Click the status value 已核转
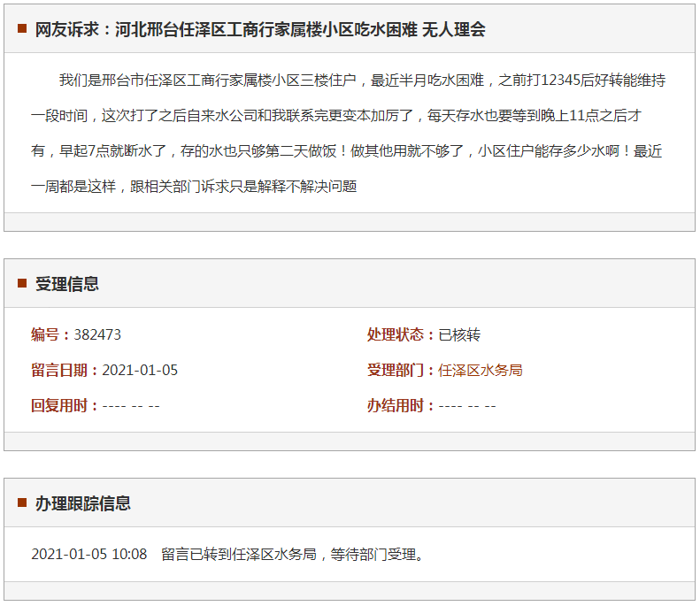The width and height of the screenshot is (700, 606). [459, 334]
